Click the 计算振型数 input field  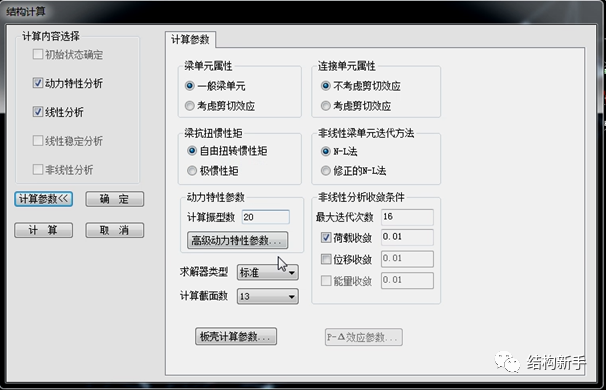[266, 217]
